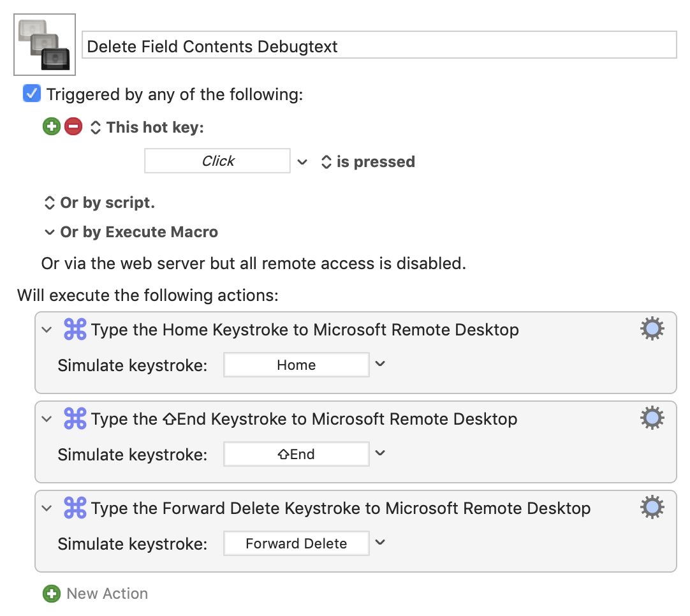The width and height of the screenshot is (690, 616).
Task: Click command icon of Forward Delete action
Action: click(x=75, y=508)
